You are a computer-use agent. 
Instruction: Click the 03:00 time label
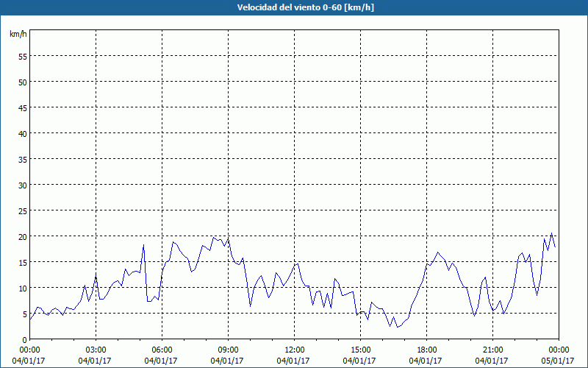tap(95, 350)
